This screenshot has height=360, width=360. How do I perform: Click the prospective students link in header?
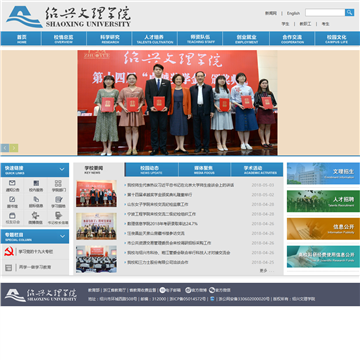[x=325, y=24]
